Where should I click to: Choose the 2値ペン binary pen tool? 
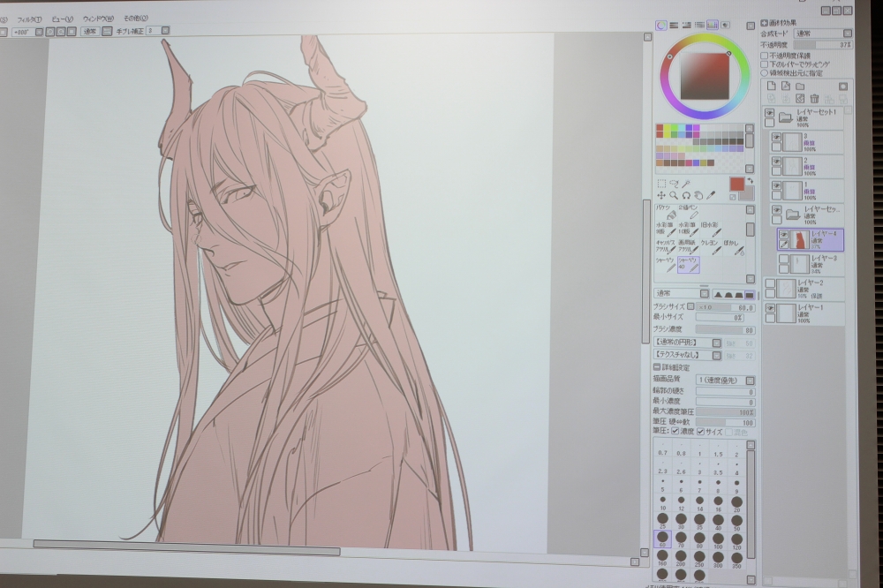688,212
